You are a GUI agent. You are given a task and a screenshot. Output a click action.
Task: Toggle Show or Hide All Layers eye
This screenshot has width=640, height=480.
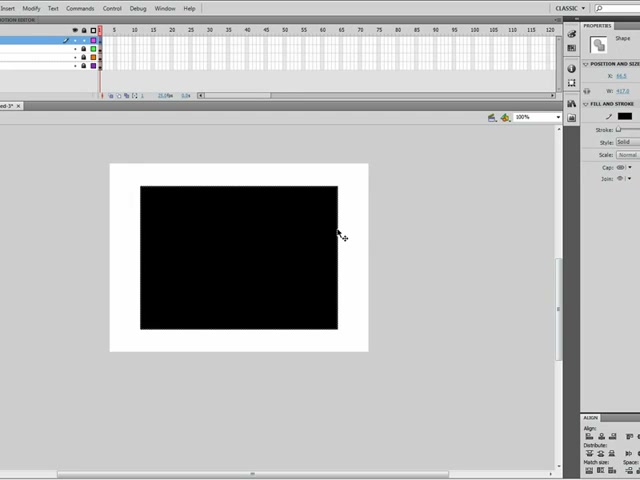point(75,30)
